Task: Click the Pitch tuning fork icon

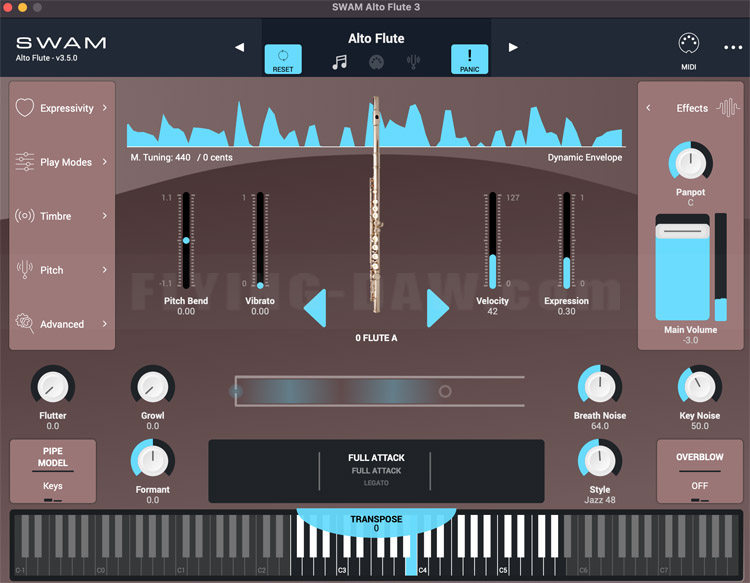Action: point(24,270)
